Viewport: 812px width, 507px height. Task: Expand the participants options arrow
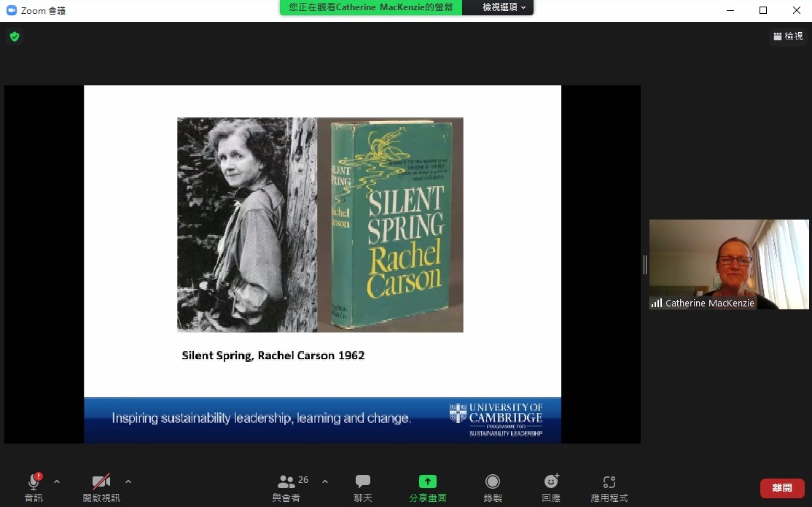click(x=325, y=481)
